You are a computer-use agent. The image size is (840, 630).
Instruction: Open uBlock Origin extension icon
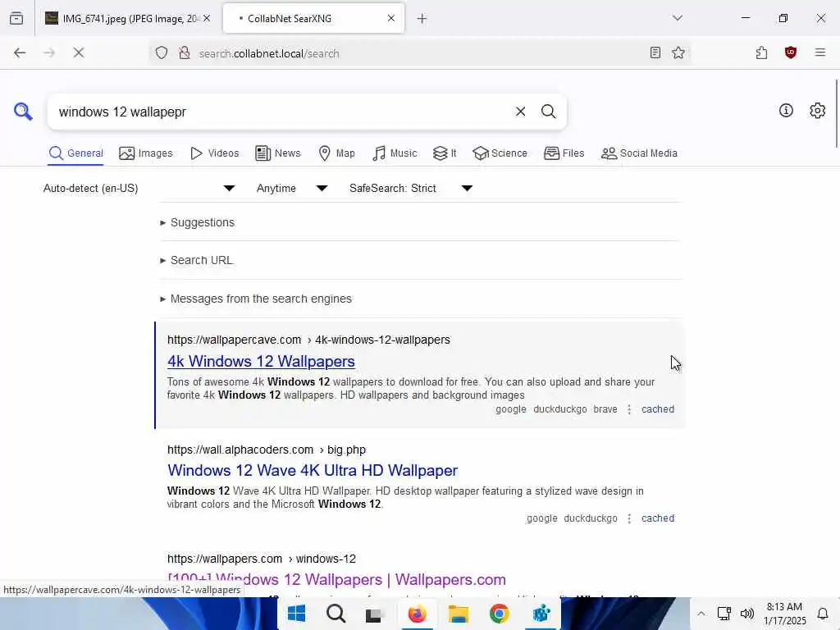coord(791,52)
